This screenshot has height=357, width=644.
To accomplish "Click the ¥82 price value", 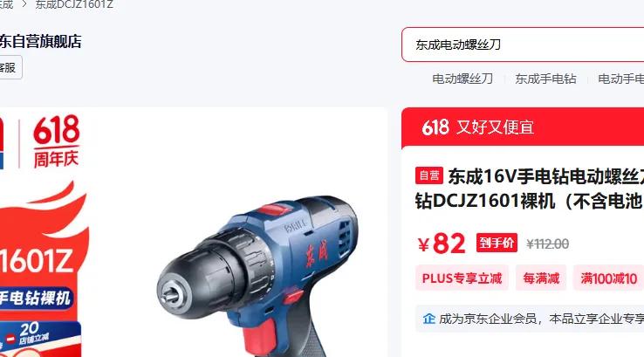I will coord(442,244).
